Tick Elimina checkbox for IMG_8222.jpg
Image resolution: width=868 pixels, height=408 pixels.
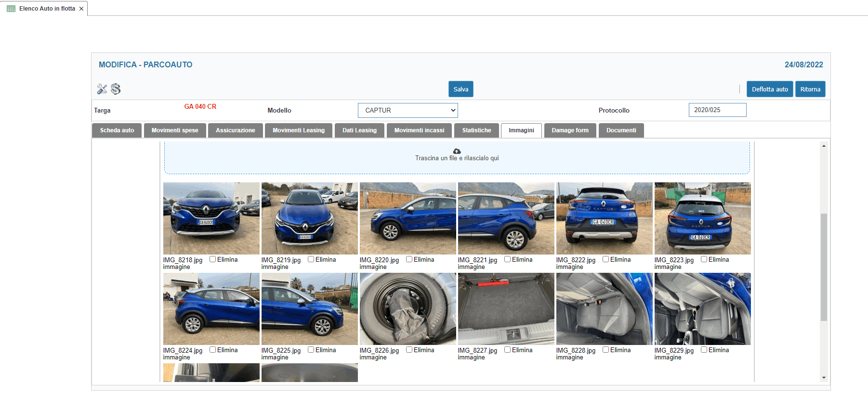605,259
